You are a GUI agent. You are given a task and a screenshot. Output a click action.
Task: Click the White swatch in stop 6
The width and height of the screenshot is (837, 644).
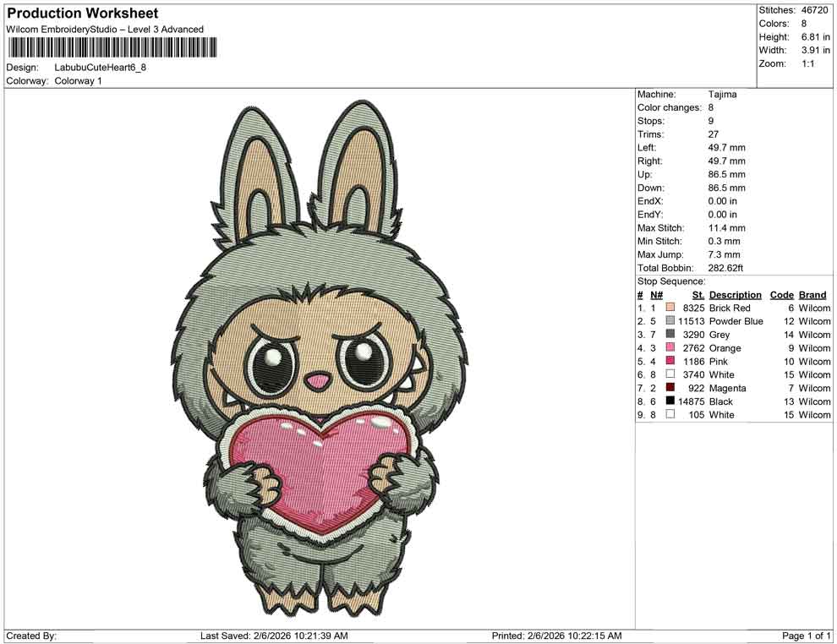(x=670, y=374)
